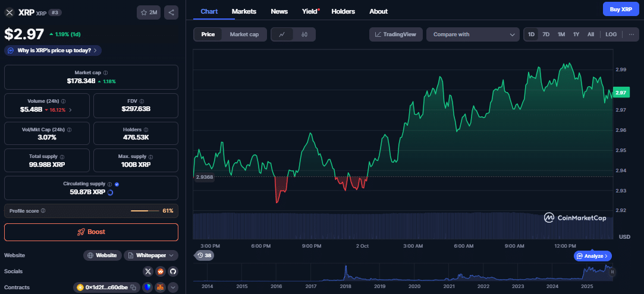The image size is (644, 294).
Task: Open XRP's GitHub social link
Action: (x=173, y=271)
